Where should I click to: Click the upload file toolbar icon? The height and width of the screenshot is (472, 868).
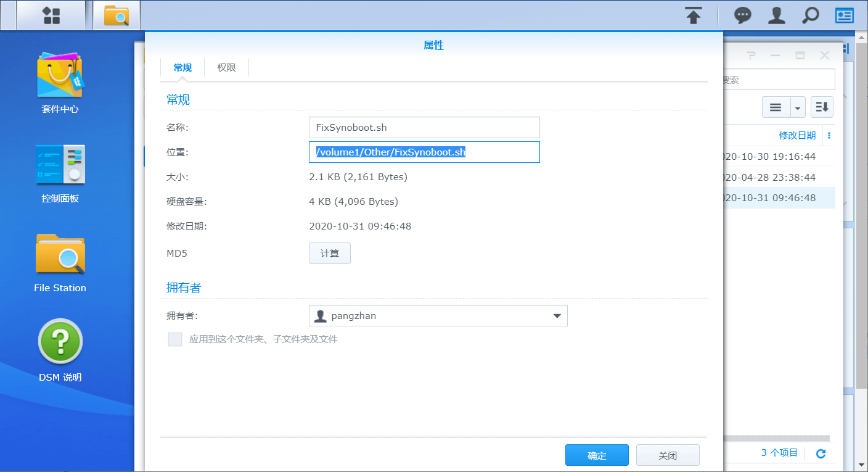click(694, 15)
